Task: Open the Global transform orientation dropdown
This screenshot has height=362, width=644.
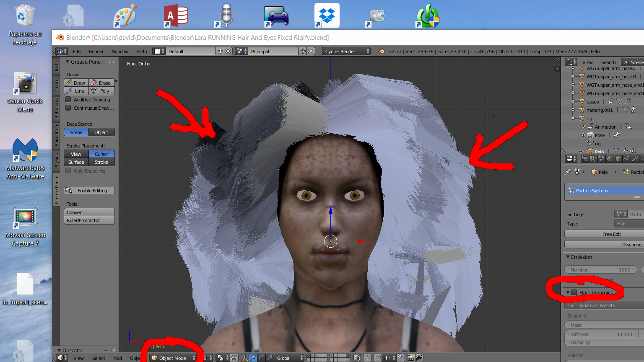Action: pyautogui.click(x=290, y=358)
